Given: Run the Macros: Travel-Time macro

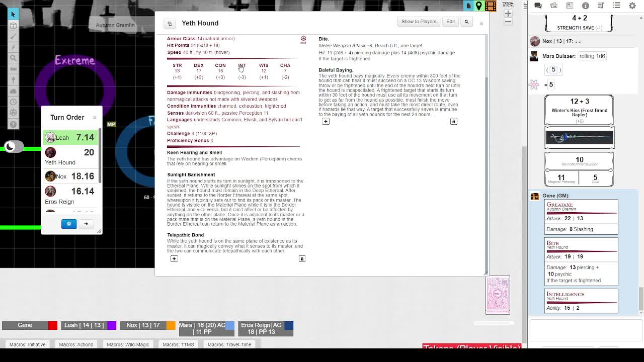Looking at the screenshot, I should tap(229, 344).
